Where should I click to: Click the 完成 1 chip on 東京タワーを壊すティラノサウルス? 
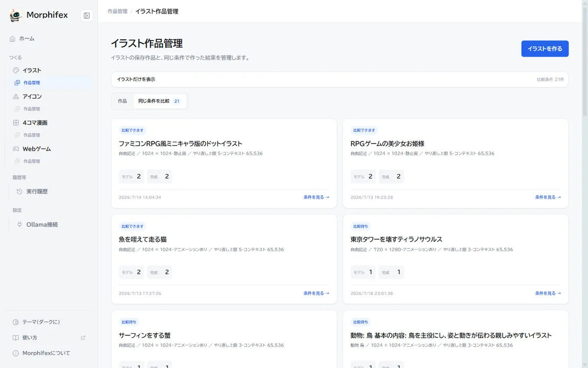pyautogui.click(x=391, y=272)
